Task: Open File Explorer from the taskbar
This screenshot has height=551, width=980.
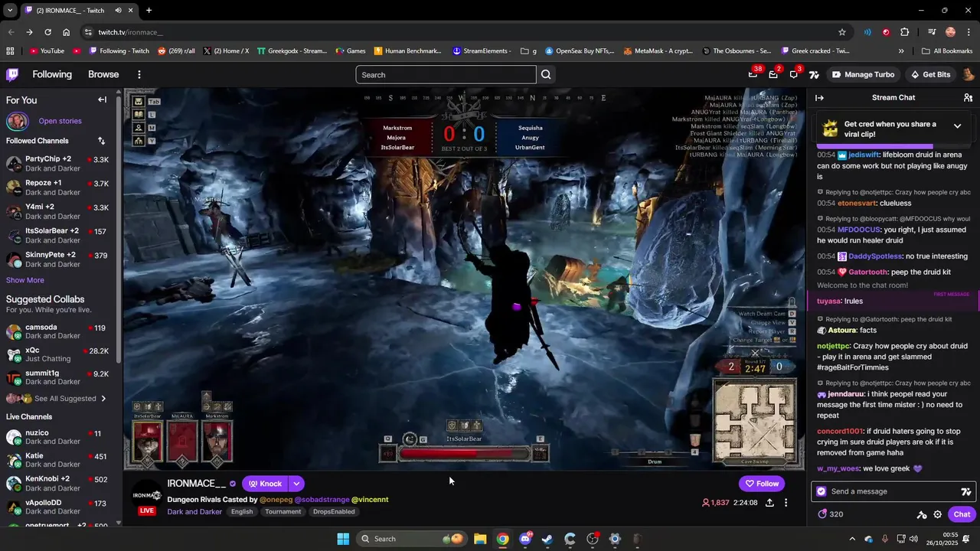Action: click(480, 539)
